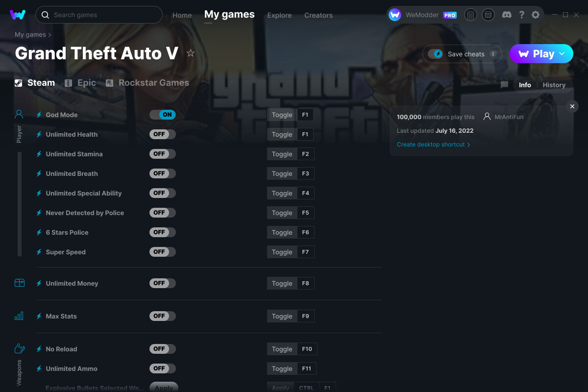
Task: Select the inventory chest category icon
Action: click(x=19, y=283)
